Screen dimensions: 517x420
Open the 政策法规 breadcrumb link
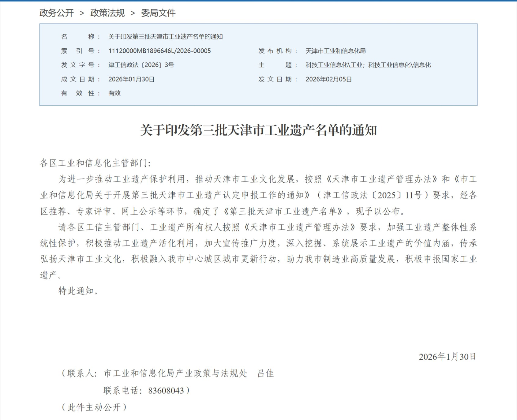107,13
